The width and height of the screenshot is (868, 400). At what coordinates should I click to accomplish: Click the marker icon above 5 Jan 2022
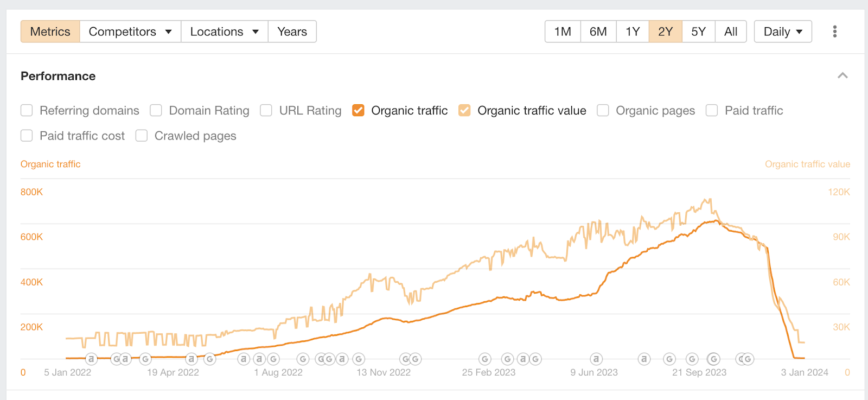coord(91,359)
